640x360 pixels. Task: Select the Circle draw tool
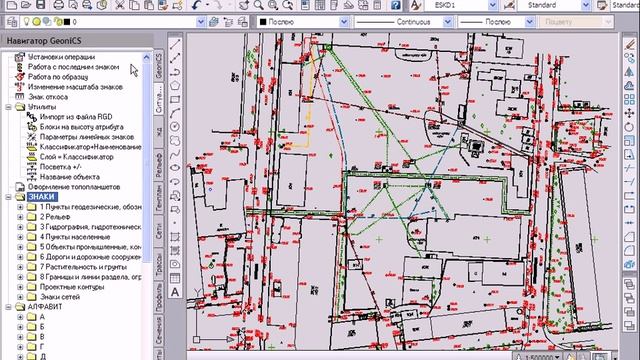pos(175,127)
